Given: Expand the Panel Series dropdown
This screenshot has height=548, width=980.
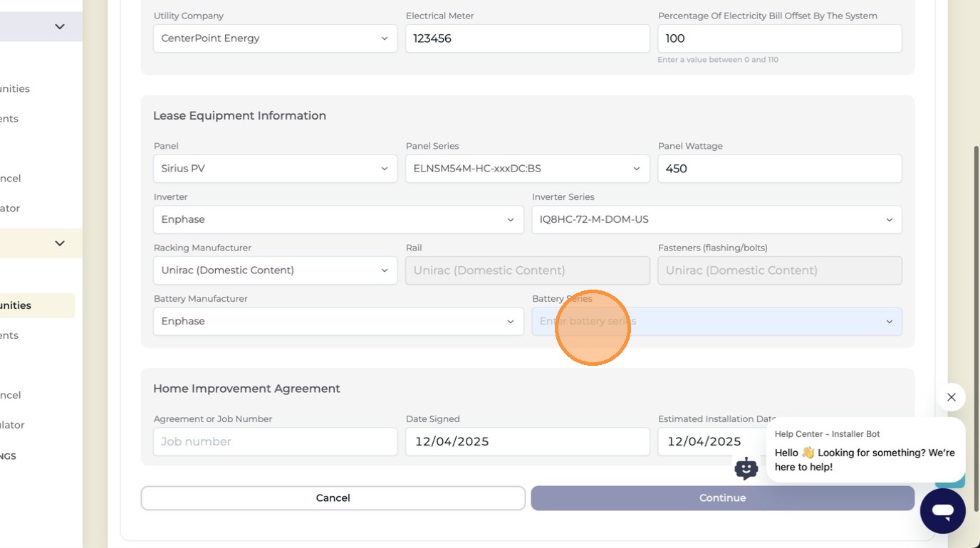Looking at the screenshot, I should [527, 169].
